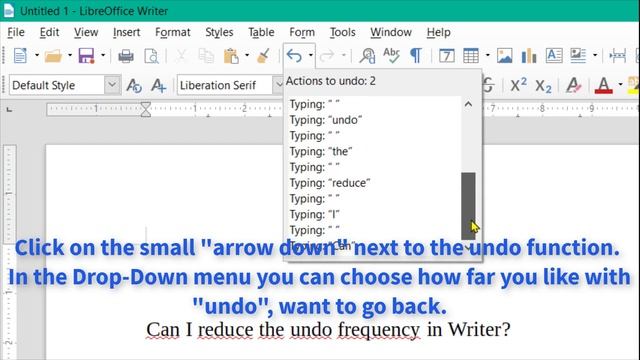Select undo entry Typing: "the"

[321, 151]
